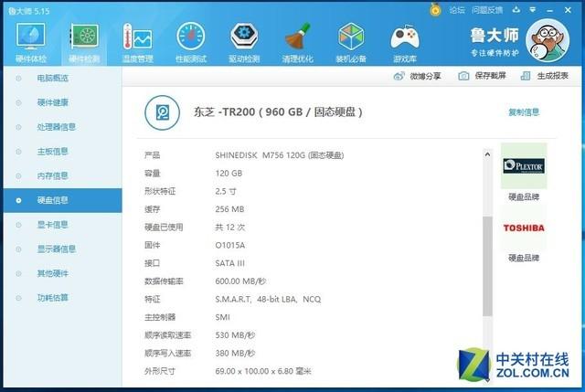Click scrollbar up arrow in disk details
Image resolution: width=585 pixels, height=392 pixels.
(x=487, y=154)
